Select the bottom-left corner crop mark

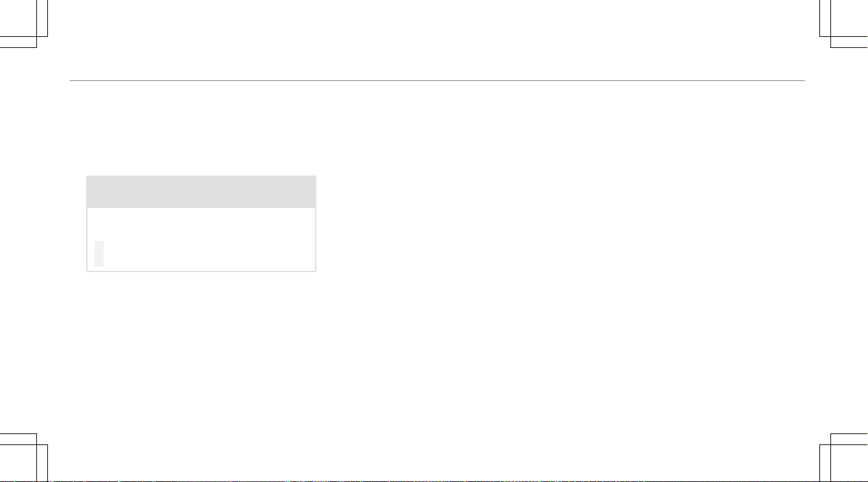point(24,457)
